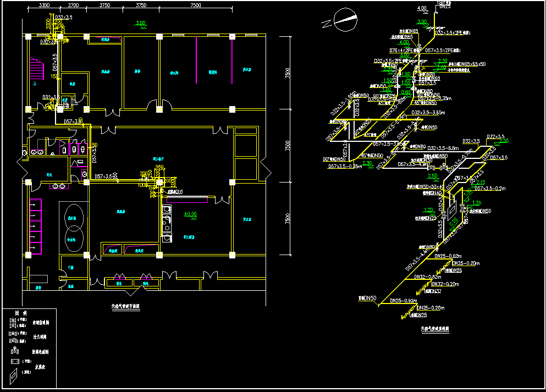This screenshot has width=546, height=392.
Task: Click the 4.00 elevation mark atop riser
Action: pos(422,9)
